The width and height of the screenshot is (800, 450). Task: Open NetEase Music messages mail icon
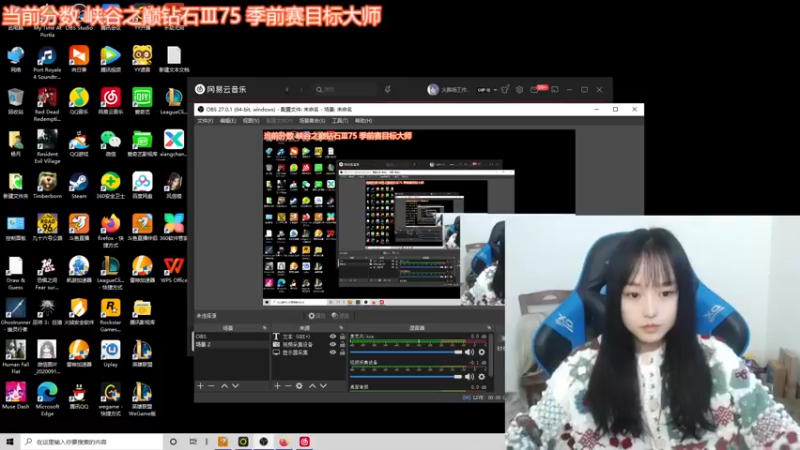tap(534, 90)
